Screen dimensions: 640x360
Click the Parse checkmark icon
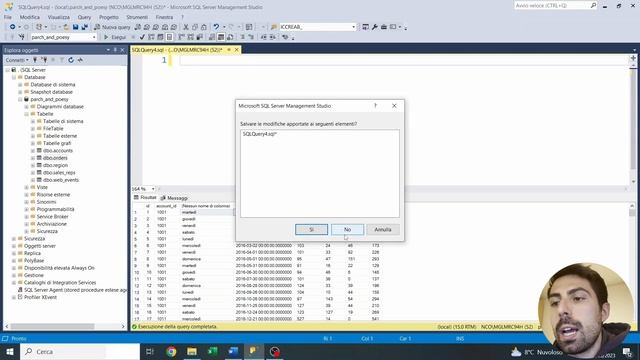click(142, 37)
